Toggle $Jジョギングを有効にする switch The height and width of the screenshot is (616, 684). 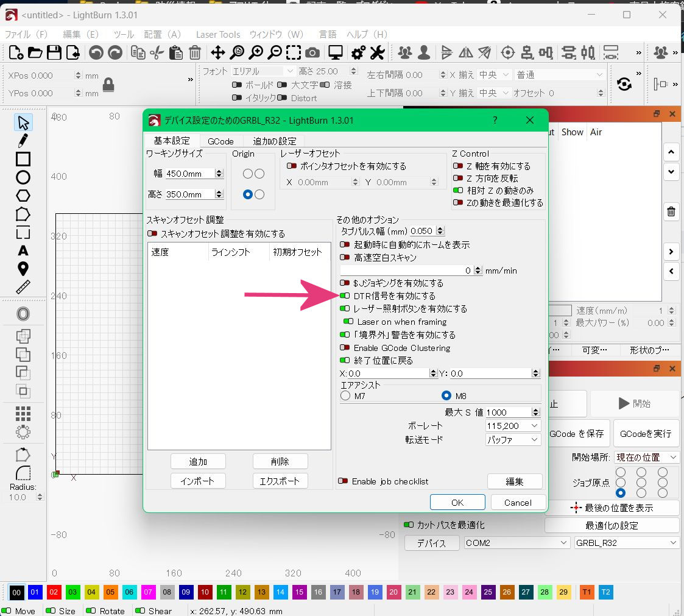(x=345, y=283)
